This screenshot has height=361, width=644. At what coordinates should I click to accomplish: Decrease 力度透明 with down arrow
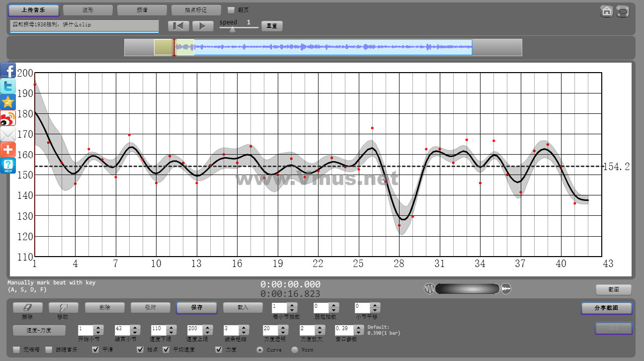coord(283,333)
